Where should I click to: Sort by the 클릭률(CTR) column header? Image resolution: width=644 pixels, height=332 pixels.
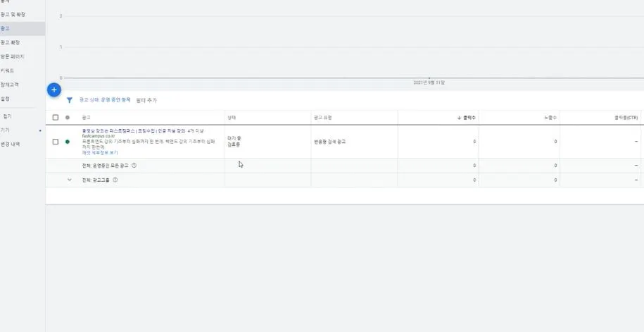[x=626, y=118]
